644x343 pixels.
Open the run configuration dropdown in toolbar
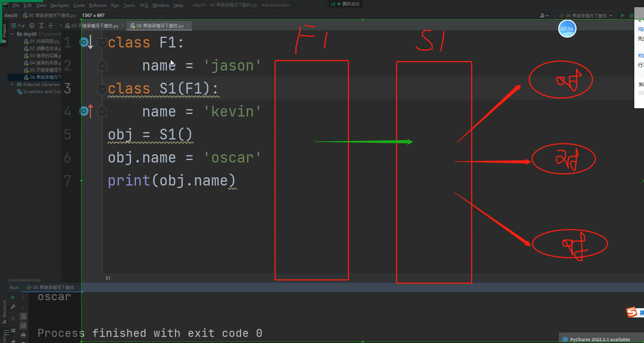(585, 15)
